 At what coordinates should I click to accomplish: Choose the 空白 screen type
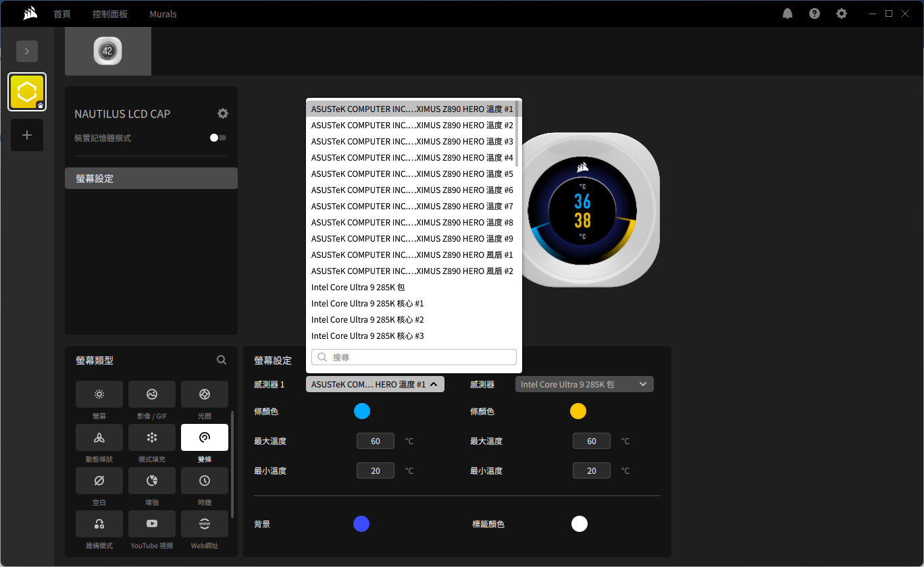[x=99, y=481]
